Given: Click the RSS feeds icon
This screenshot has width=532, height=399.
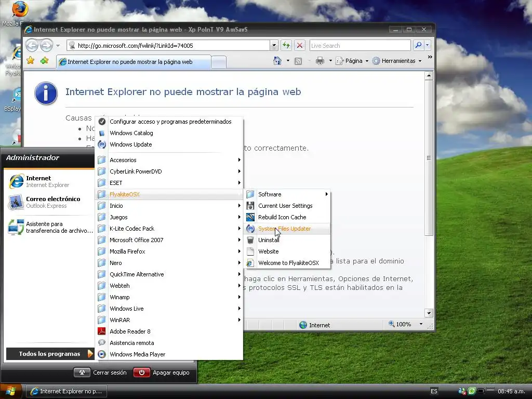Looking at the screenshot, I should pyautogui.click(x=298, y=61).
